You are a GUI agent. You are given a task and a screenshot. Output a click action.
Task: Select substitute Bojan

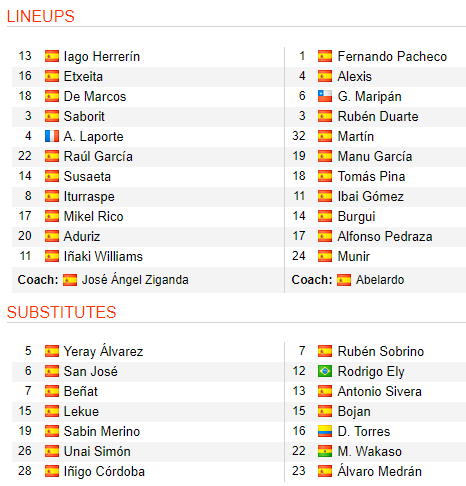(354, 412)
